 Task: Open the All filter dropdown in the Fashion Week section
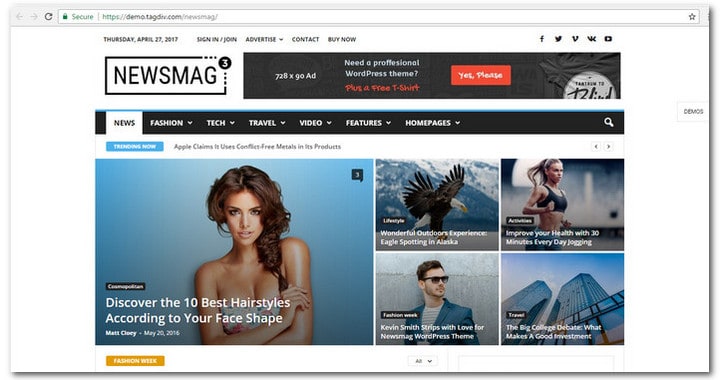(423, 361)
